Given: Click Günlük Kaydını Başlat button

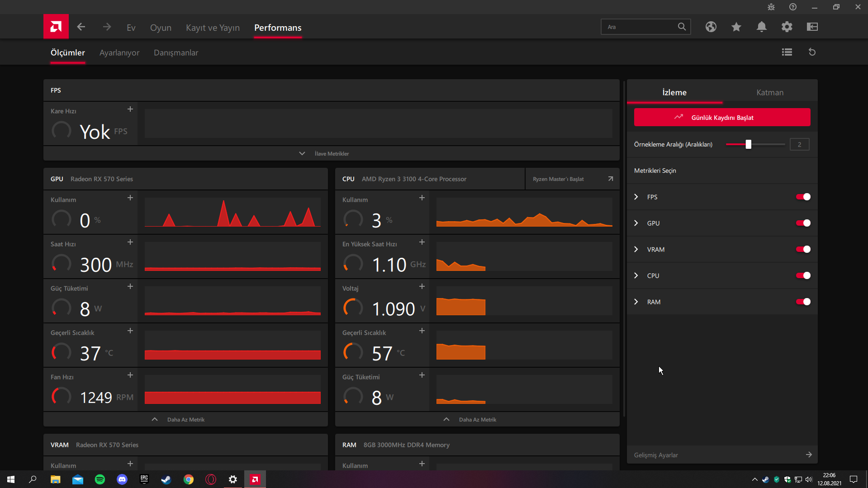Looking at the screenshot, I should pos(722,117).
